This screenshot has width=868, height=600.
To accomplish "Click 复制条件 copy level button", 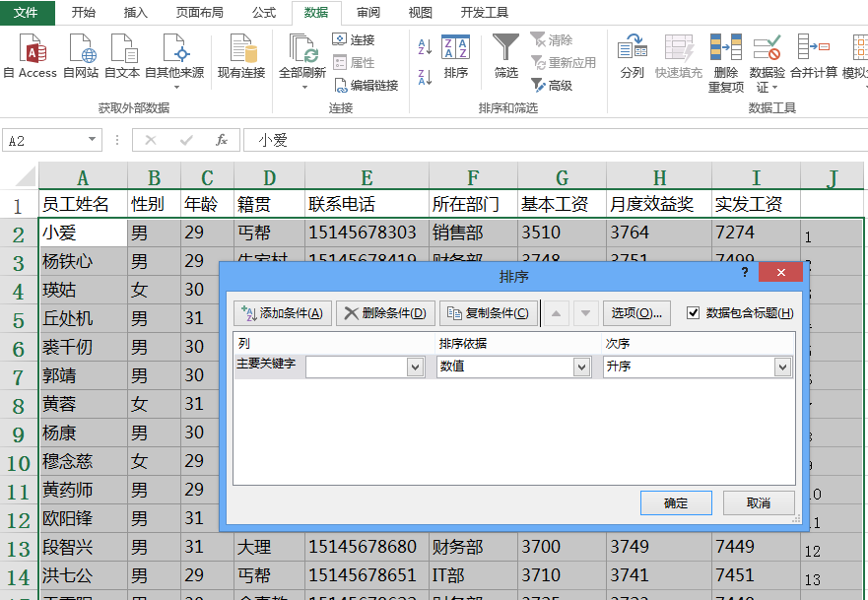I will coord(489,313).
